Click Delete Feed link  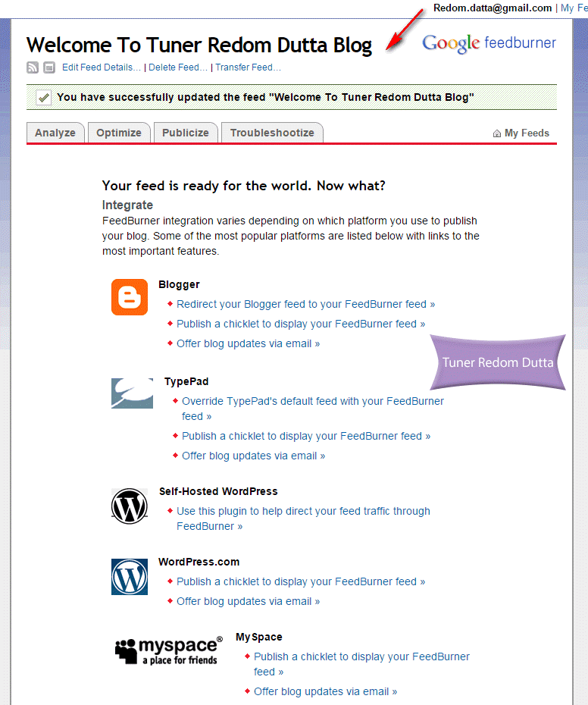(178, 67)
